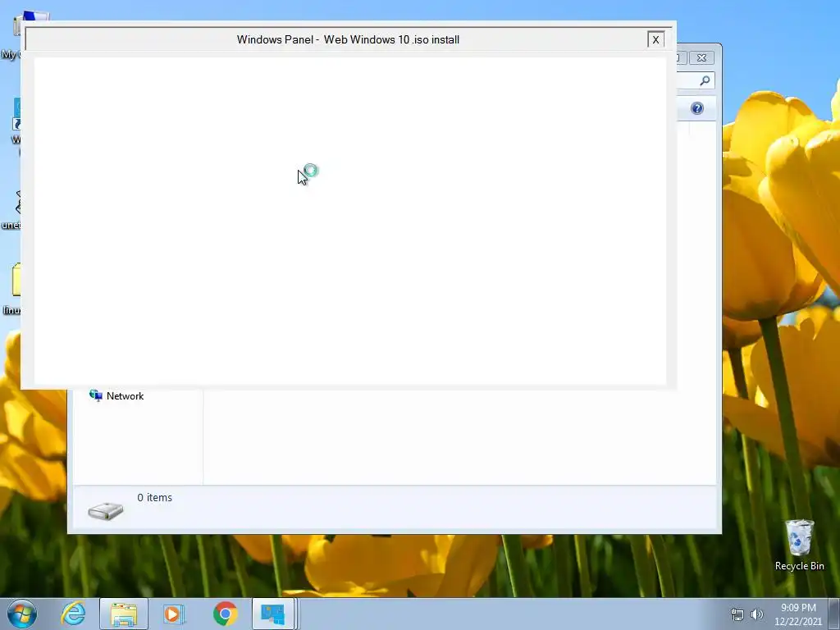Click the drive icon in Explorer details pane
Image resolution: width=840 pixels, height=630 pixels.
[106, 510]
